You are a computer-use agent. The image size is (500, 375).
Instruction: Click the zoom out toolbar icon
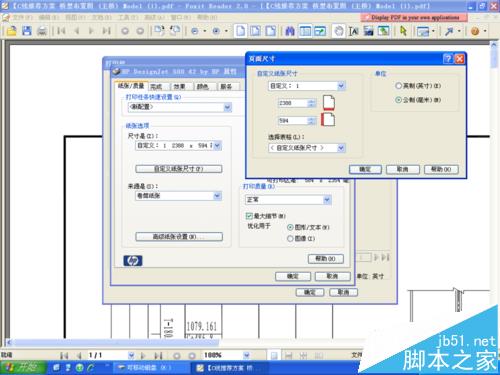[x=195, y=31]
